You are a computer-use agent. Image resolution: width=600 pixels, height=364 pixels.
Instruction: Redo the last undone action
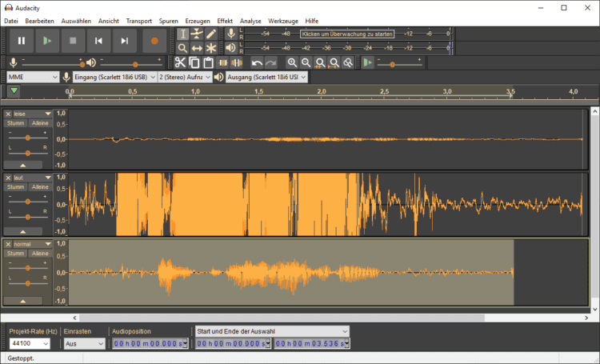tap(271, 62)
